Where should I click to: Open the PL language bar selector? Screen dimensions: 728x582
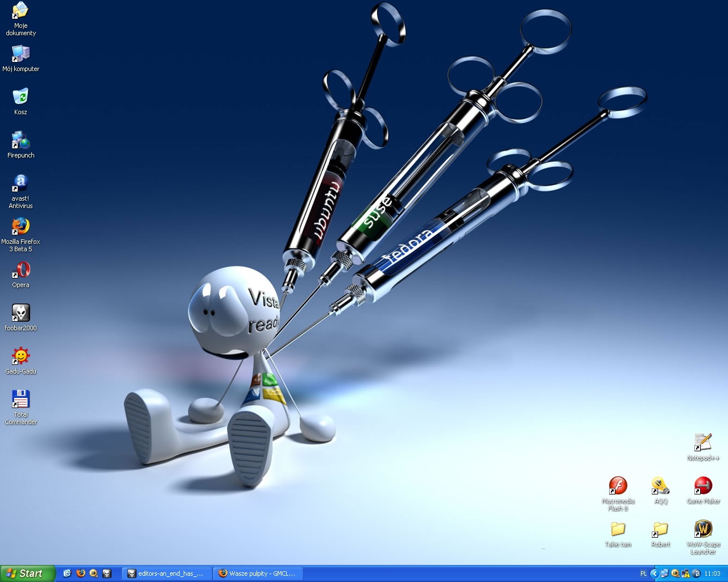click(643, 573)
